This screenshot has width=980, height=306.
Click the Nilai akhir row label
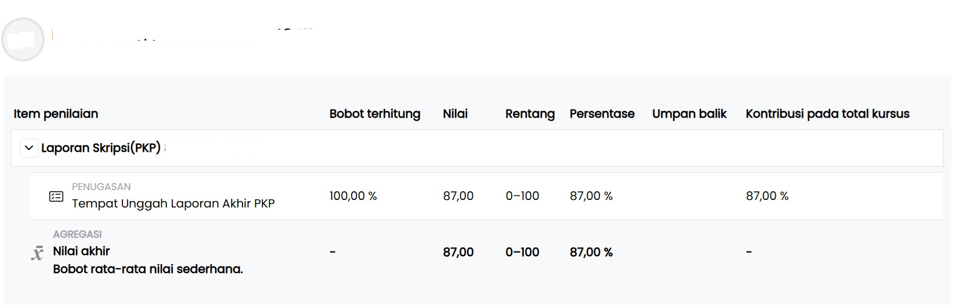[81, 251]
